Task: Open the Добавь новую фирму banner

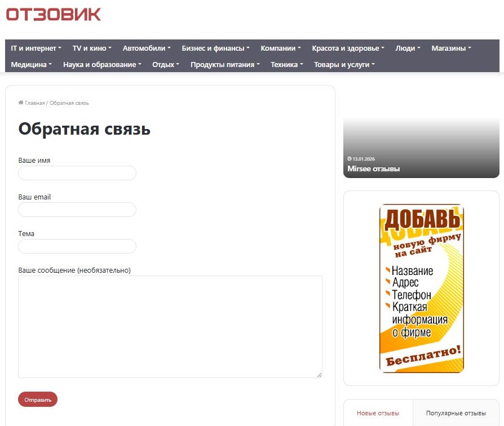Action: click(x=421, y=288)
